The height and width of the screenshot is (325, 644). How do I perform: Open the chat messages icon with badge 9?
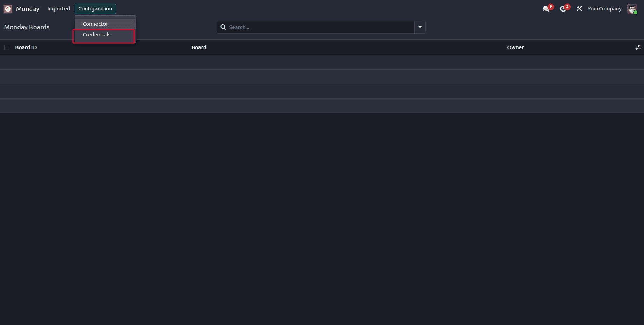(x=547, y=8)
